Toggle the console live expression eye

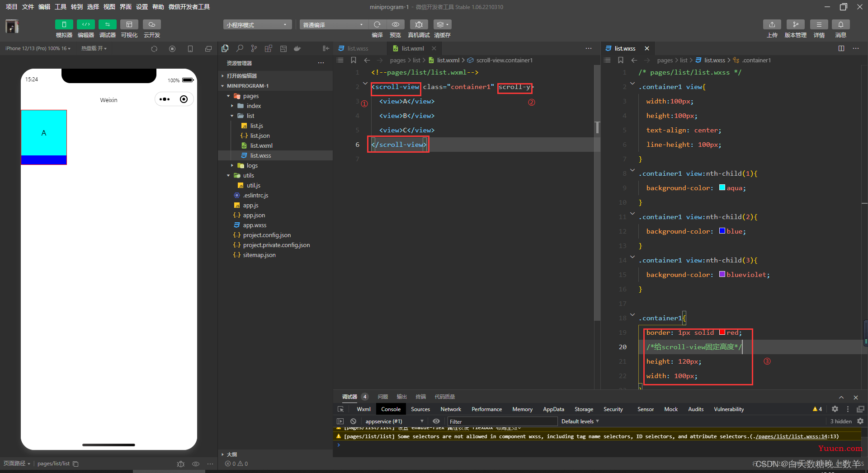[x=436, y=421]
